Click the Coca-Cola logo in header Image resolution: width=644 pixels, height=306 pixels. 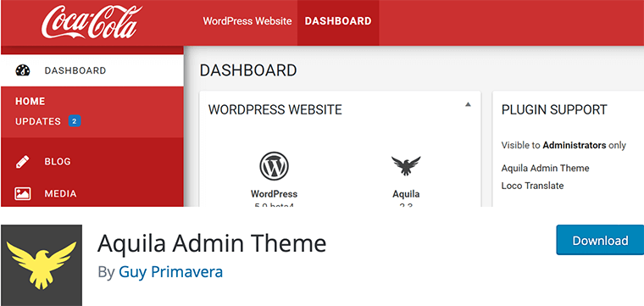point(92,22)
